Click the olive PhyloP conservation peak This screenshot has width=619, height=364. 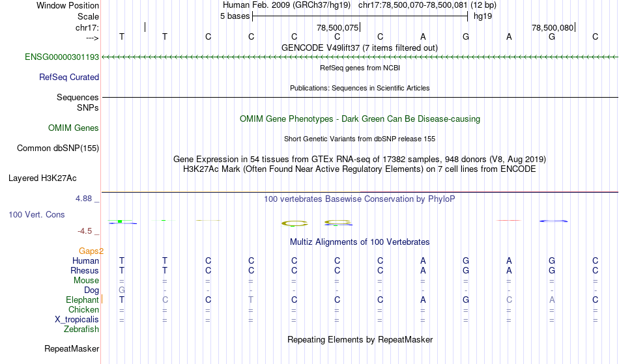click(x=295, y=223)
